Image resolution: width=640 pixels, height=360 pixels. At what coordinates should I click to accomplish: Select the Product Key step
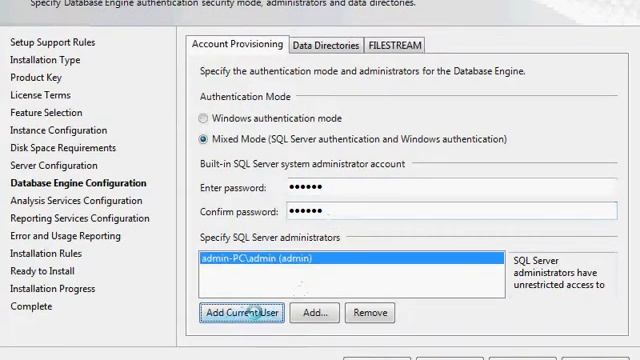(x=36, y=78)
